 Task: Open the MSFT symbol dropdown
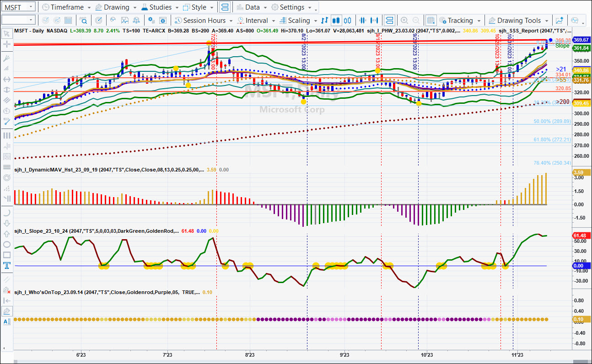30,7
